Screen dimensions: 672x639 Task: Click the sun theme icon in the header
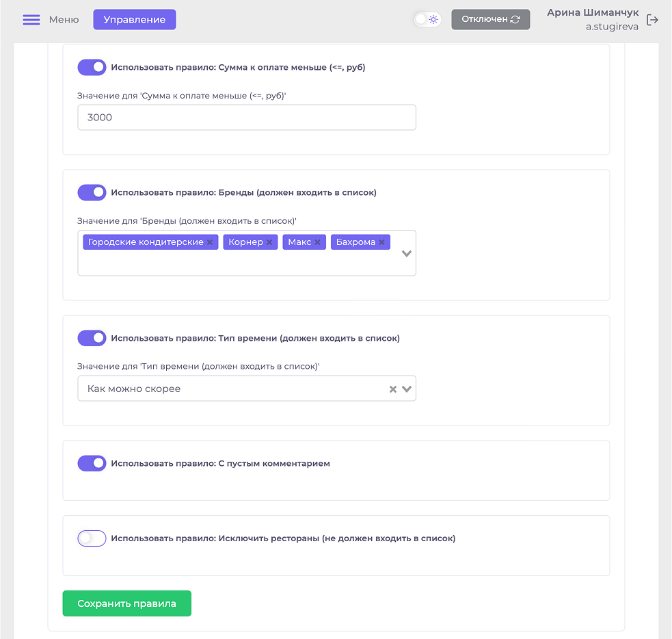click(432, 19)
